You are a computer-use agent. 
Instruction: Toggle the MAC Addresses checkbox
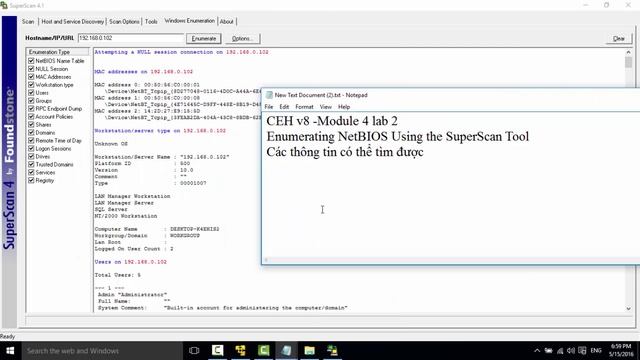click(31, 77)
